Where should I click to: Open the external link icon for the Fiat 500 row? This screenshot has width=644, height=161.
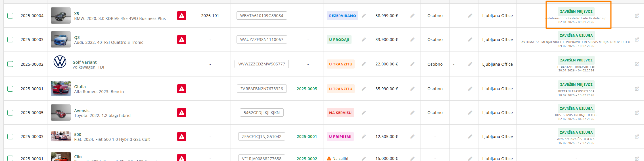click(x=637, y=137)
